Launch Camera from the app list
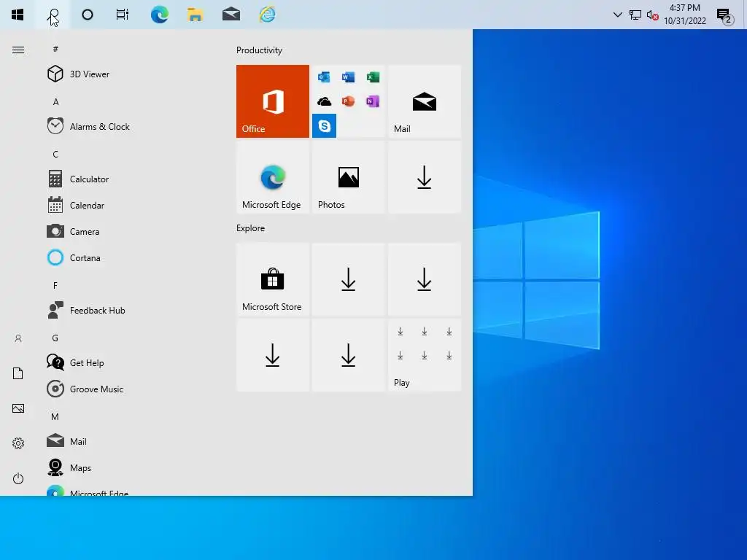The width and height of the screenshot is (747, 560). point(133,231)
